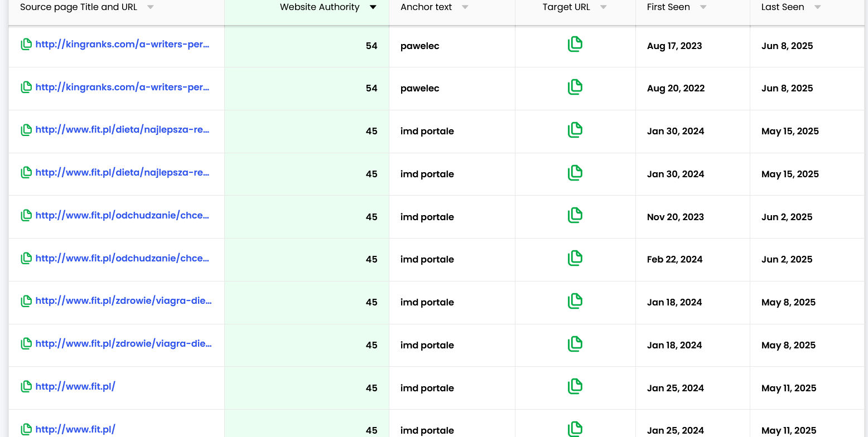Copy target URL for row first seen Aug 20, 2022

tap(575, 87)
